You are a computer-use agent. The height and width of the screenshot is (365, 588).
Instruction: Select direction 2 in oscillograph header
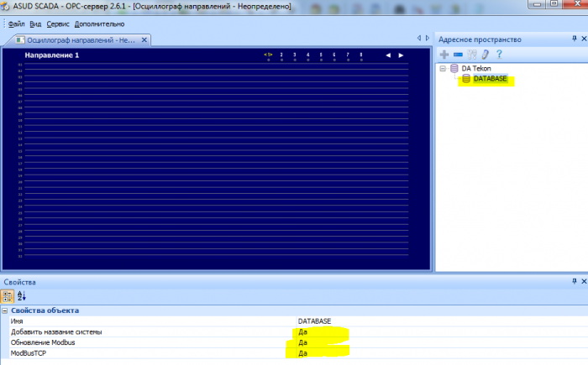click(x=281, y=55)
